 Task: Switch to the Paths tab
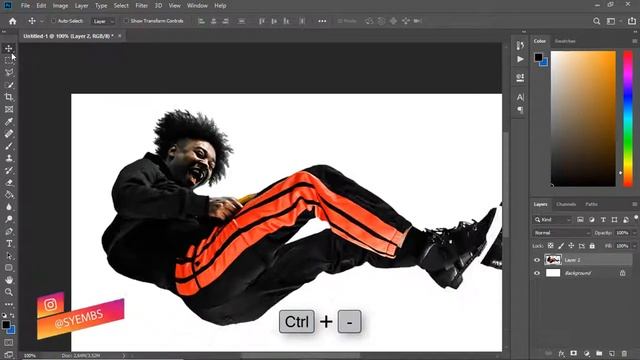[591, 204]
